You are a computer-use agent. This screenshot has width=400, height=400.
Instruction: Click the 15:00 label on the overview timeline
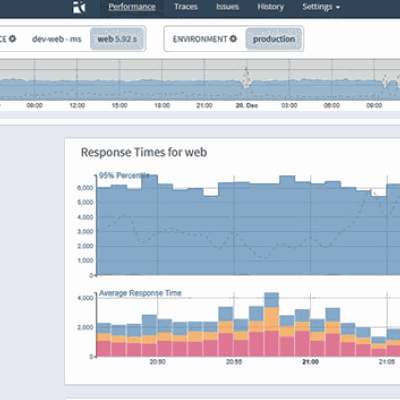click(x=119, y=105)
